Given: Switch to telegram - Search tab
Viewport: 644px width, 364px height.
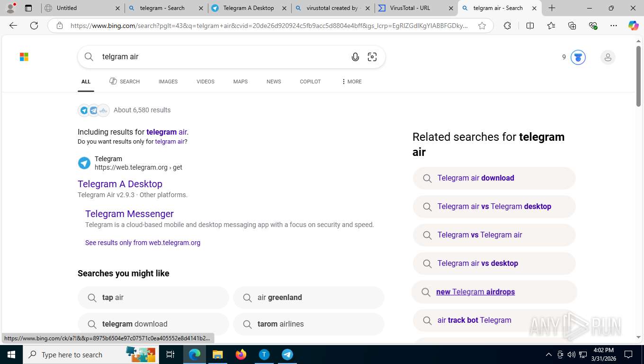Looking at the screenshot, I should (166, 8).
